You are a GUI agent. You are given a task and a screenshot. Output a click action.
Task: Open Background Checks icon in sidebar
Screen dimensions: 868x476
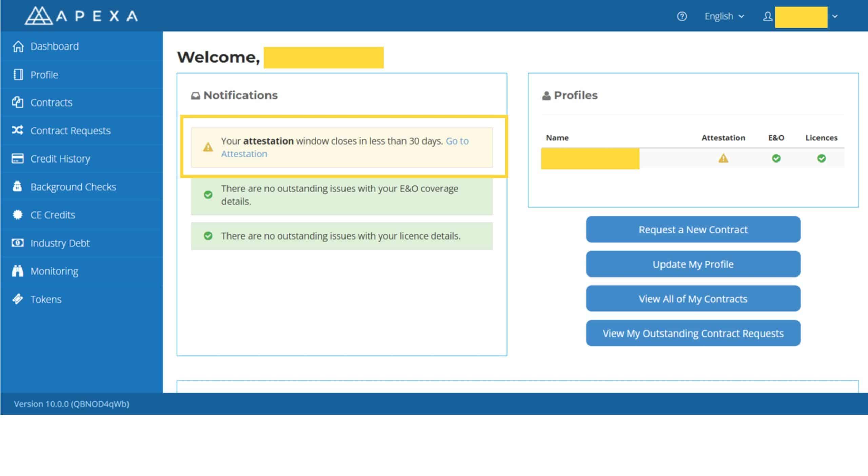click(17, 186)
